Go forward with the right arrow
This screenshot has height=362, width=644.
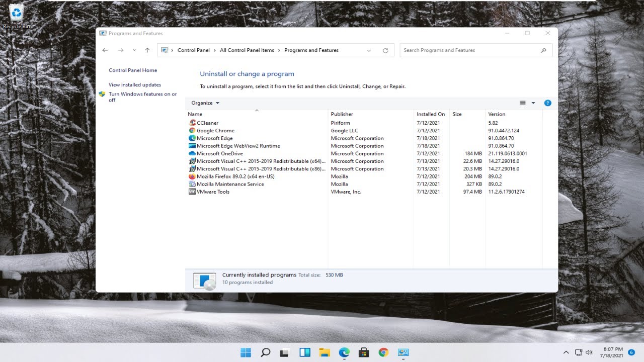(x=120, y=50)
